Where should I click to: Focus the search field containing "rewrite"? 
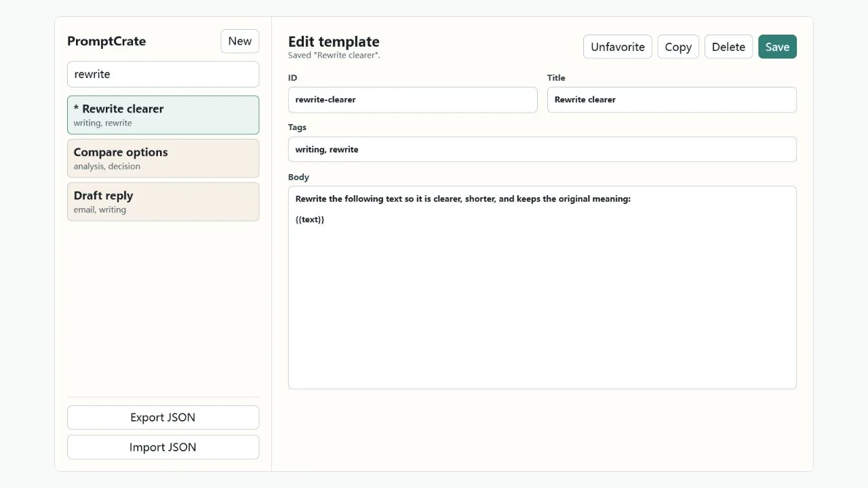pyautogui.click(x=163, y=75)
